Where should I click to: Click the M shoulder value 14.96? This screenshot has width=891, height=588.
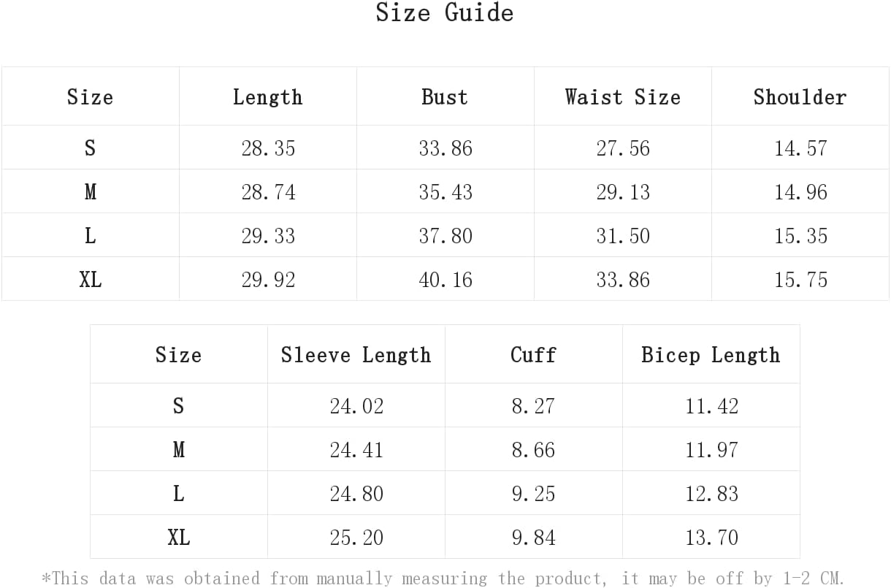(800, 192)
